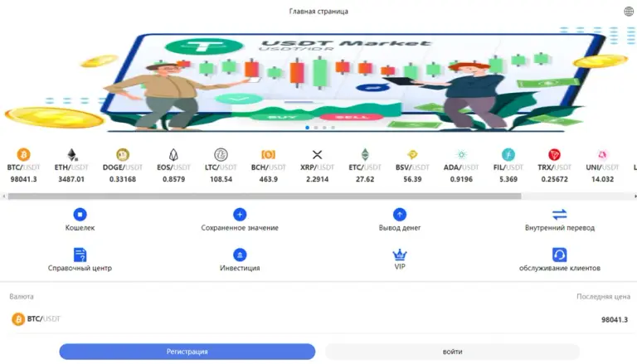
Task: Open the VIP crown icon
Action: click(x=400, y=255)
